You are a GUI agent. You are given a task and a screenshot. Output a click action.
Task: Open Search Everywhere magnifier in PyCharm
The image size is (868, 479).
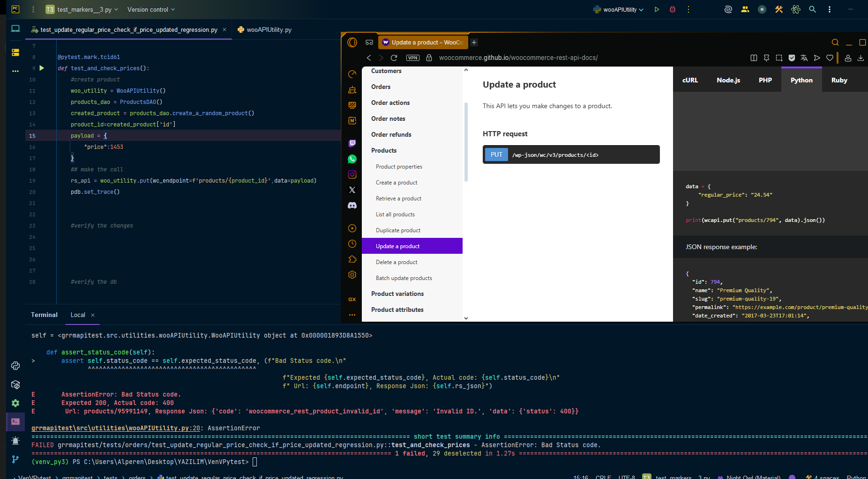[812, 9]
